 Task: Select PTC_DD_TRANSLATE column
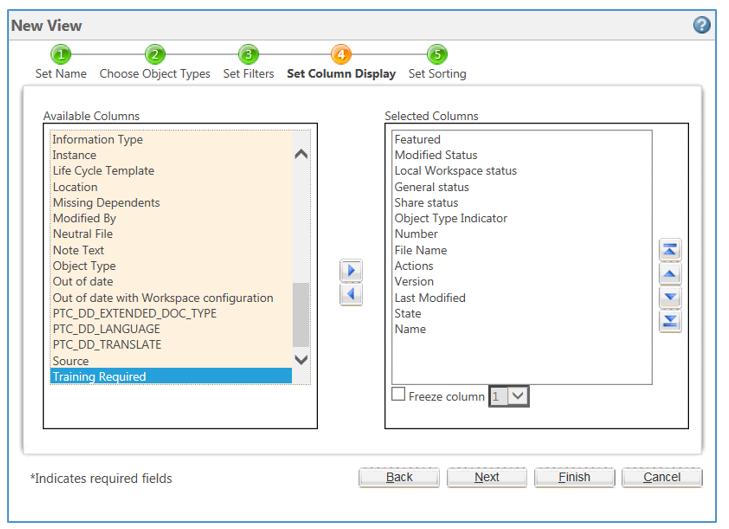pos(171,345)
